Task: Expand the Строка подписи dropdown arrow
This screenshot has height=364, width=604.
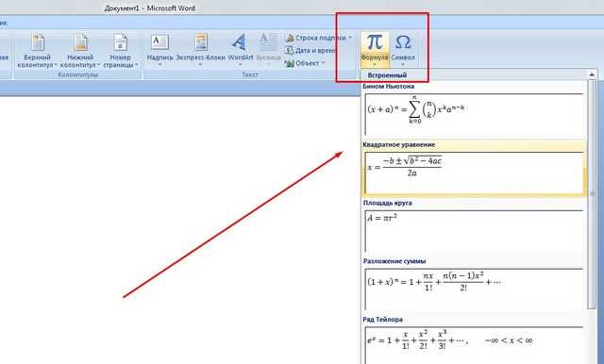Action: (x=350, y=38)
